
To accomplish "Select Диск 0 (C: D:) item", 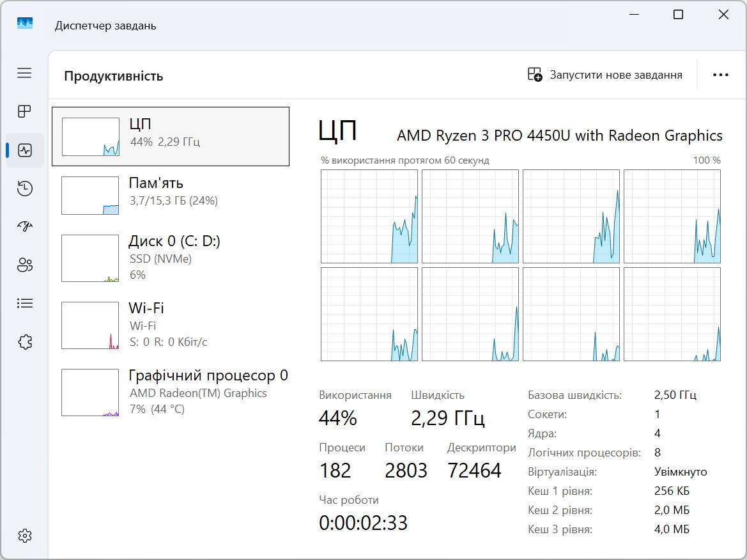I will click(x=171, y=258).
